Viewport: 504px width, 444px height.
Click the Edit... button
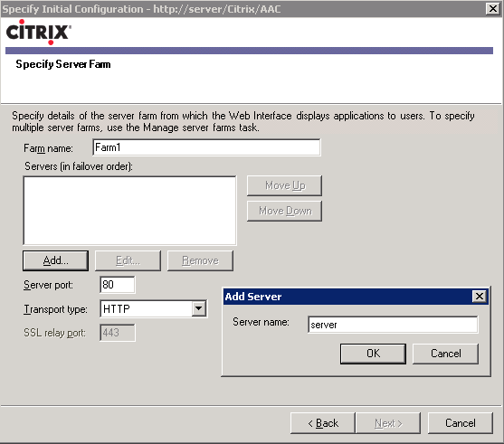pyautogui.click(x=128, y=260)
